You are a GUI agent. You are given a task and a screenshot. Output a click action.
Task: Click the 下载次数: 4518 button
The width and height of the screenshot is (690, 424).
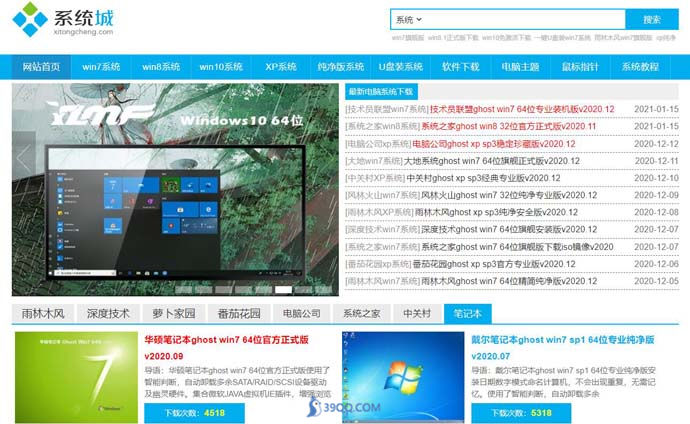tap(195, 413)
